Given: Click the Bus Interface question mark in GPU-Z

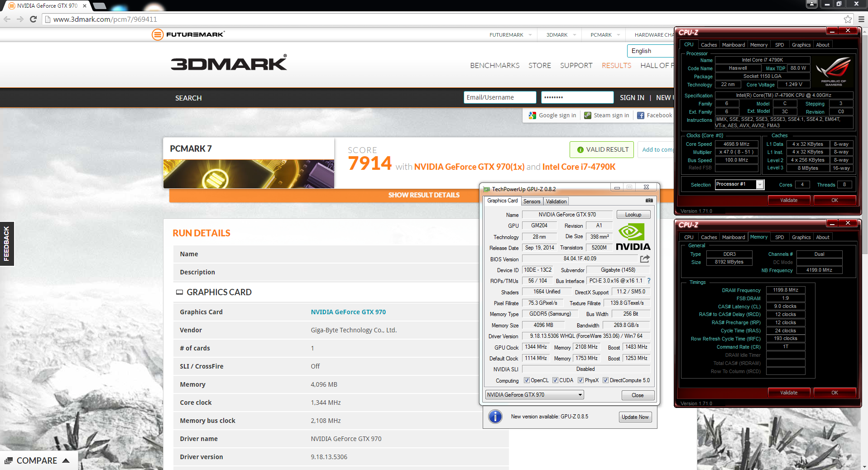Looking at the screenshot, I should tap(649, 281).
